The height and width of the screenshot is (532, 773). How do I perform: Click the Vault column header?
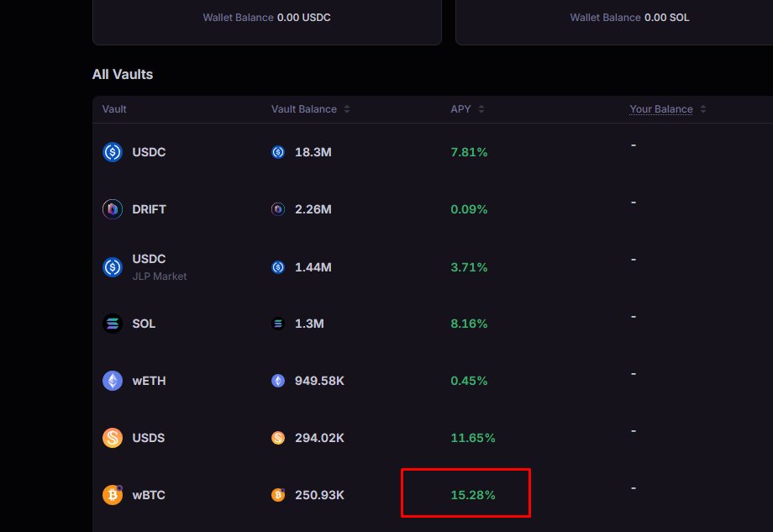pyautogui.click(x=114, y=109)
